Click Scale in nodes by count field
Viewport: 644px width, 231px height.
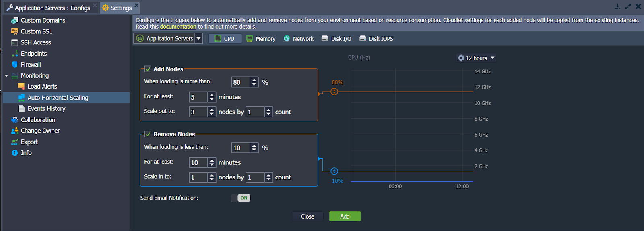point(255,177)
